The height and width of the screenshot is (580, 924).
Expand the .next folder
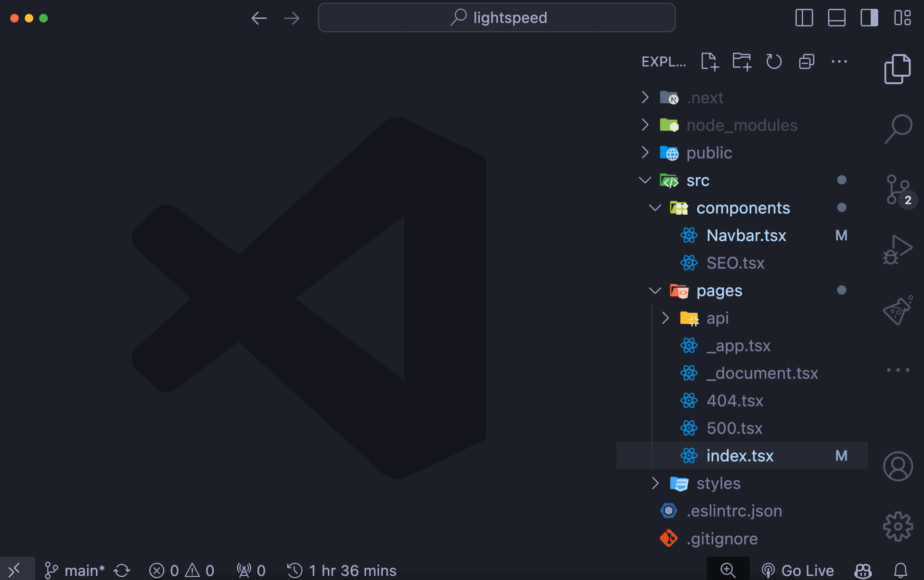(x=742, y=98)
